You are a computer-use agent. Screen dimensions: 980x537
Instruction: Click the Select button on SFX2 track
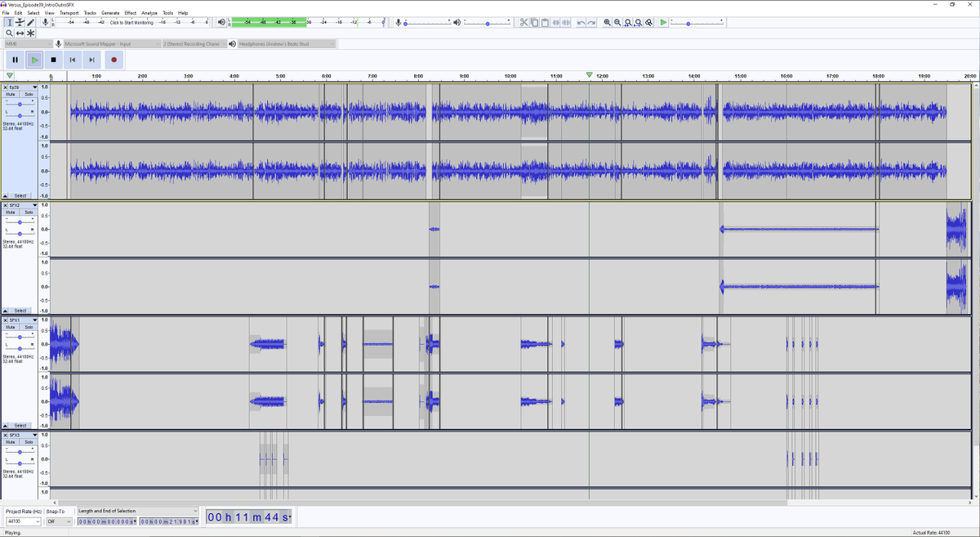[x=20, y=311]
